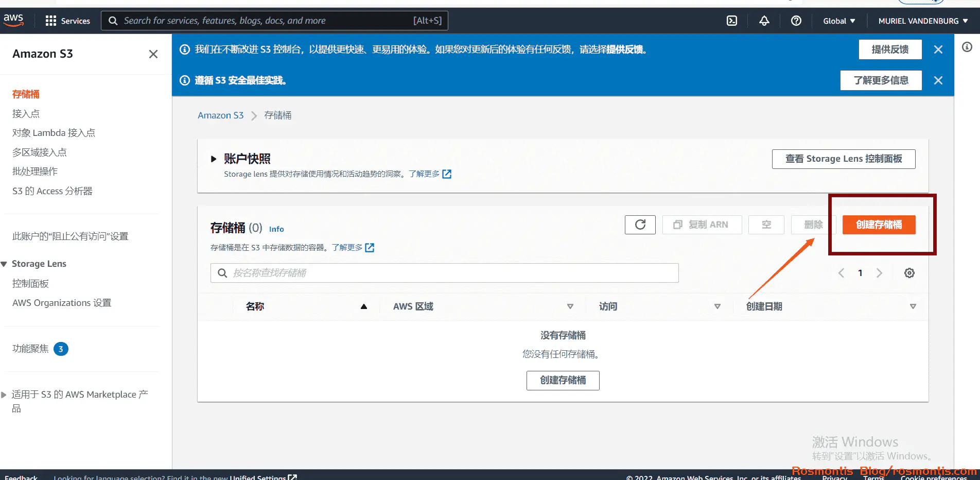Sort by 创建日期 column arrow
Viewport: 980px width, 480px height.
click(x=913, y=306)
